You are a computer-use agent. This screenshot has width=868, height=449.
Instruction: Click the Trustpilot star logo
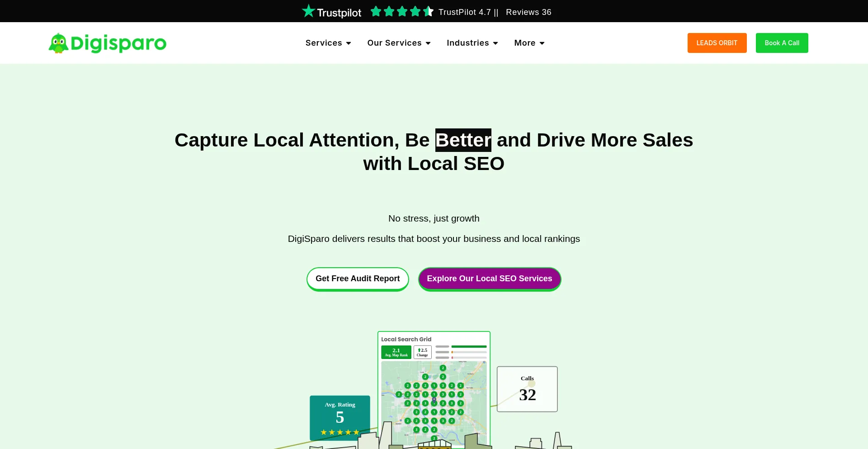[x=308, y=11]
